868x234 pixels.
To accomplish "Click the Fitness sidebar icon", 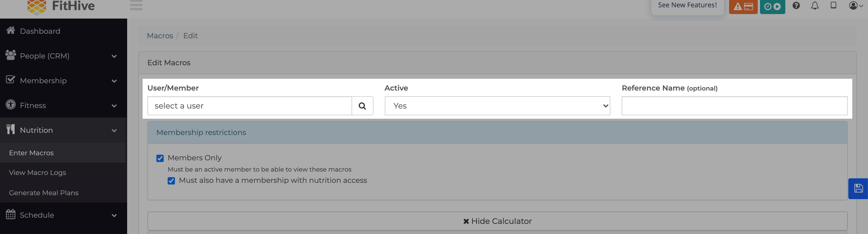I will [10, 104].
